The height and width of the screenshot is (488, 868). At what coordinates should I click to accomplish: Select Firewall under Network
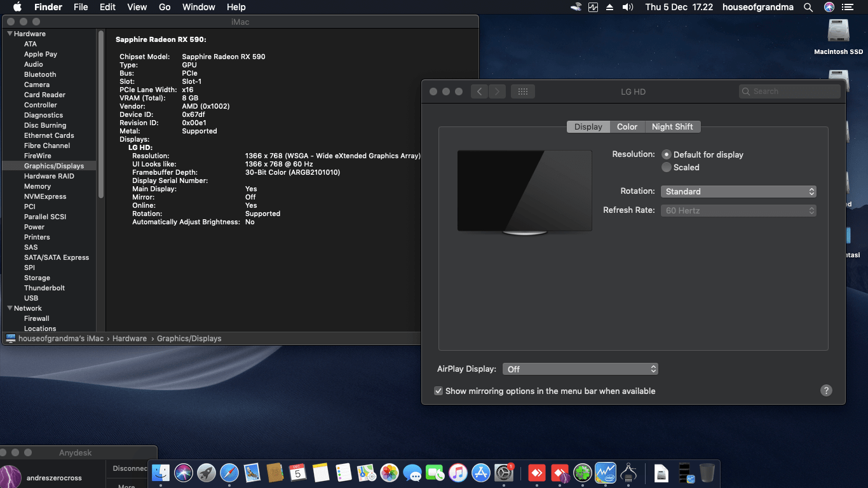coord(37,318)
